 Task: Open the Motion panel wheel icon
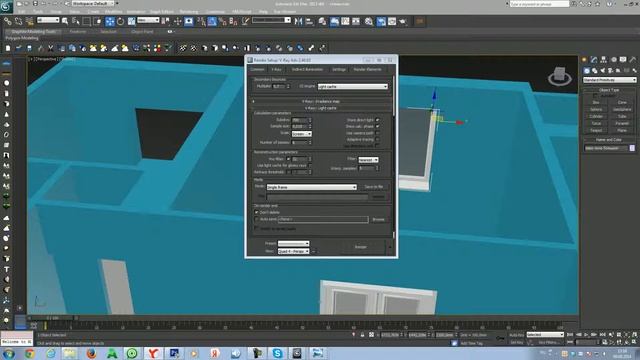613,60
